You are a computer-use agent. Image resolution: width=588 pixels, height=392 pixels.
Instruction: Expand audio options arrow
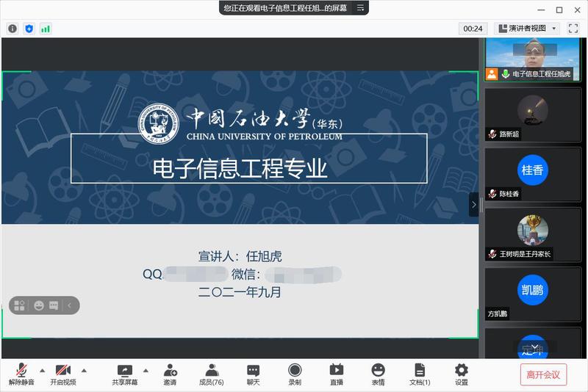43,371
